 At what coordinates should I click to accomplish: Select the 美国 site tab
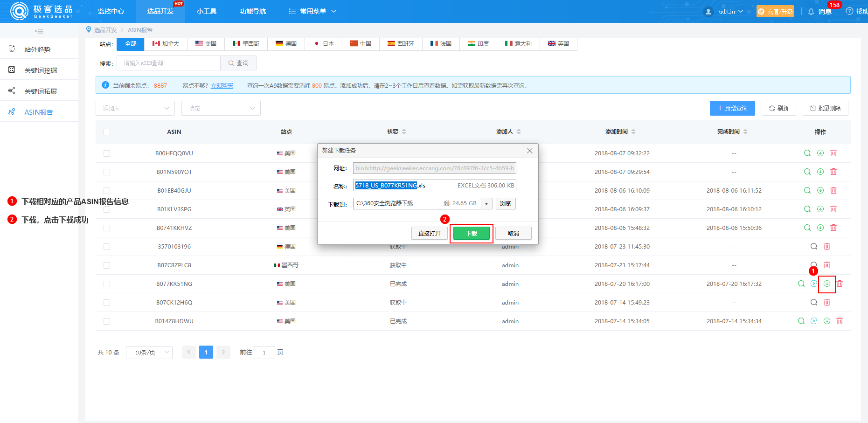(206, 44)
